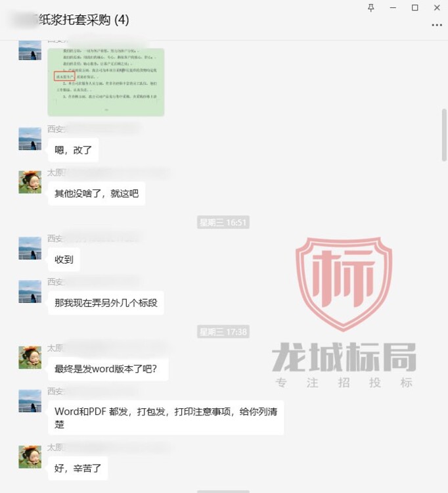Minimize the chat window
The image size is (448, 493).
click(393, 8)
